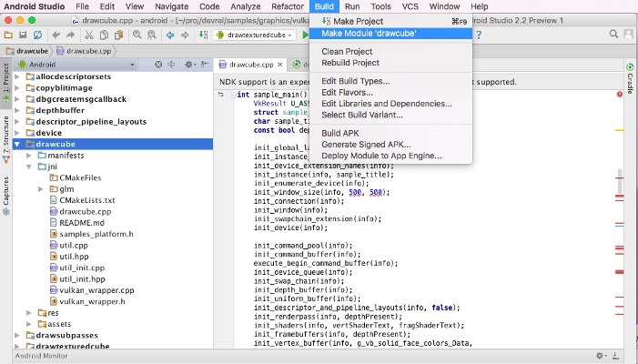Close the drawcube.cpp tab

click(x=280, y=65)
